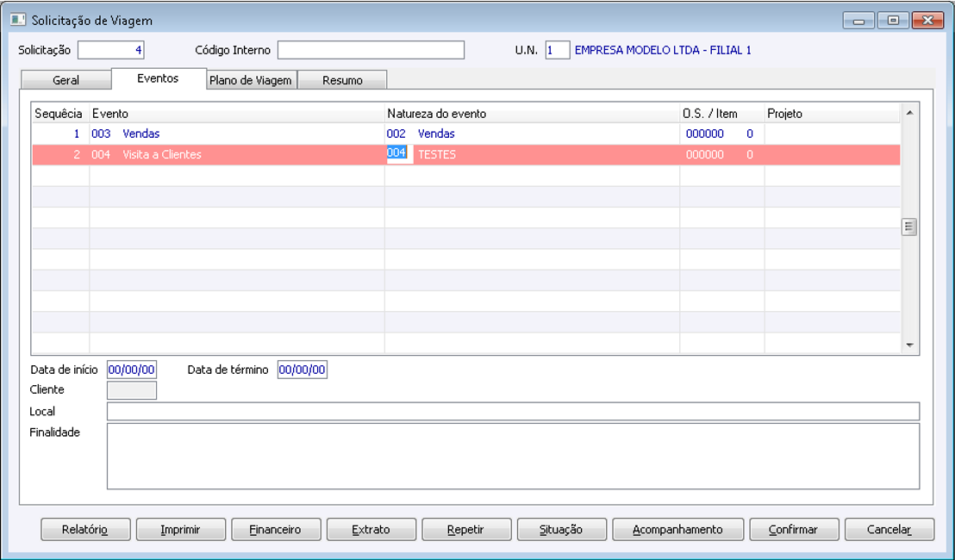Go to the Resumo tab
This screenshot has height=560, width=955.
[342, 80]
